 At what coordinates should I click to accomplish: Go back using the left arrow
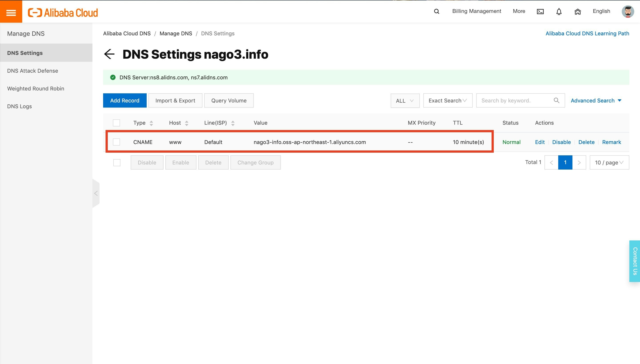tap(109, 54)
